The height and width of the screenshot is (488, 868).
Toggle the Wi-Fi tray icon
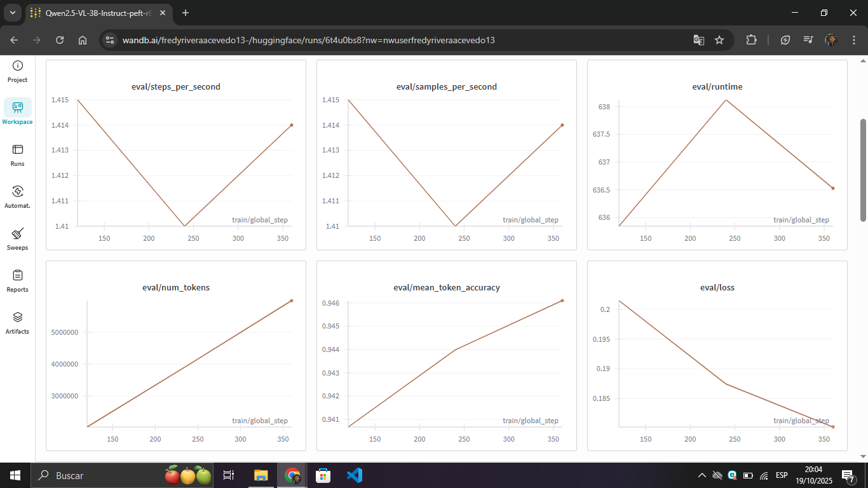pos(763,475)
